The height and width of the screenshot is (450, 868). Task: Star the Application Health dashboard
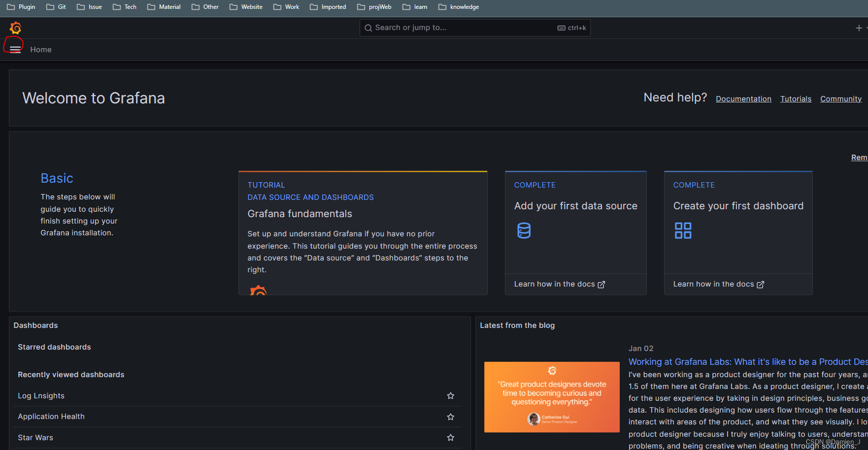click(x=450, y=417)
